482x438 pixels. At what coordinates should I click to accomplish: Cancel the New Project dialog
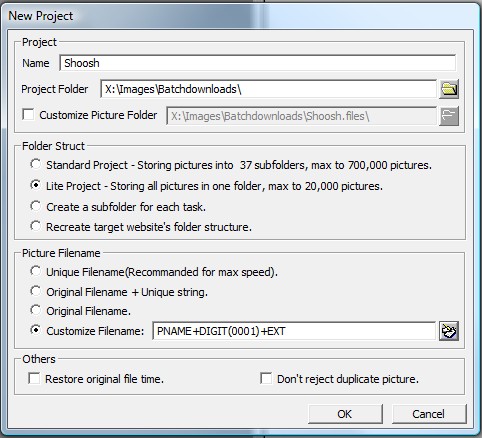[429, 414]
